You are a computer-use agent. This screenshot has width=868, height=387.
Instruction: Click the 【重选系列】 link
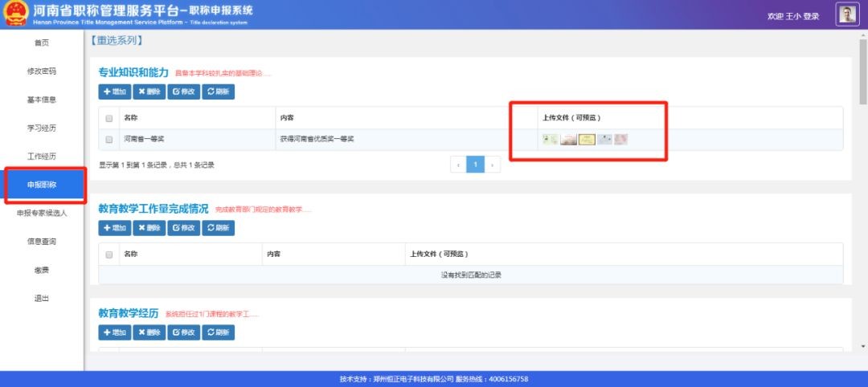(116, 40)
